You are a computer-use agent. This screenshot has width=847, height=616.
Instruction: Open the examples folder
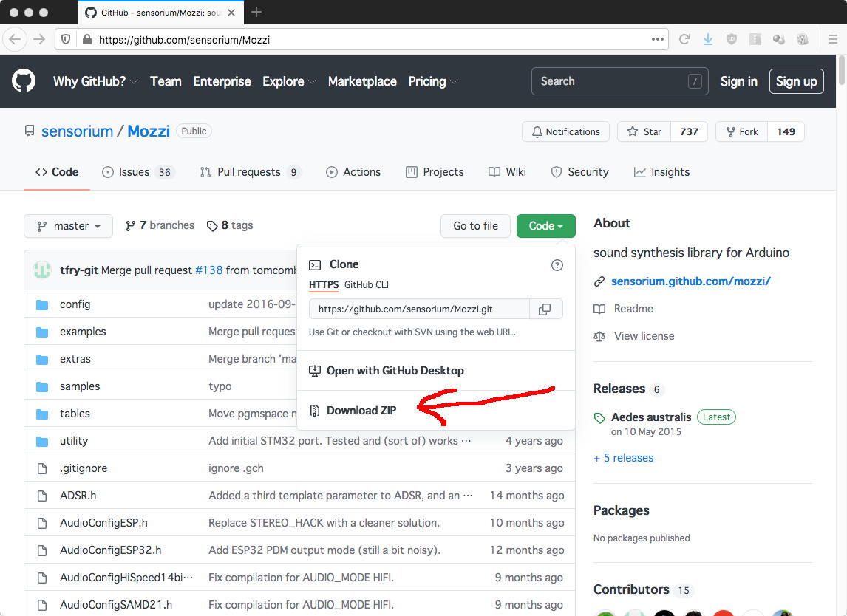[83, 332]
